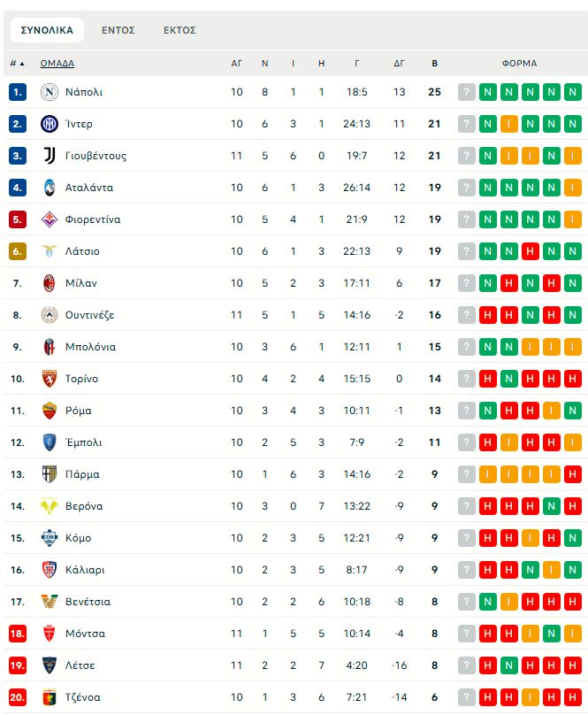Click the Napoli club crest icon
Image resolution: width=588 pixels, height=715 pixels.
pos(50,92)
